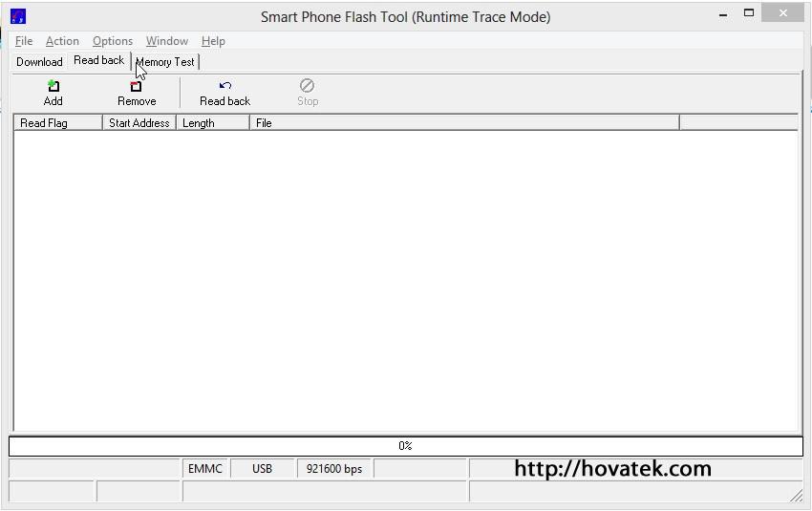The height and width of the screenshot is (511, 812).
Task: Switch to the Download tab
Action: point(39,62)
